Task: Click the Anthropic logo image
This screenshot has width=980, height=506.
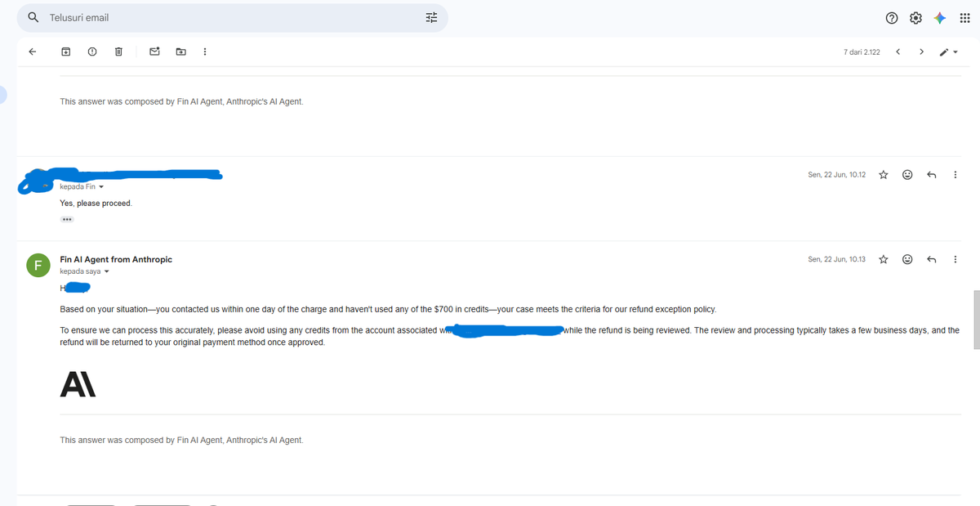Action: pos(78,383)
